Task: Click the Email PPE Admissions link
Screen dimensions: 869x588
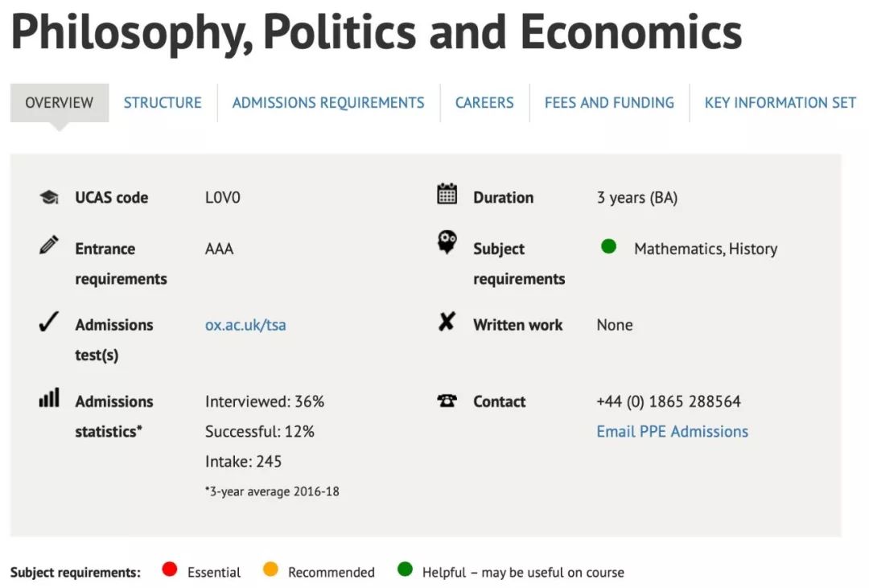Action: pos(672,431)
